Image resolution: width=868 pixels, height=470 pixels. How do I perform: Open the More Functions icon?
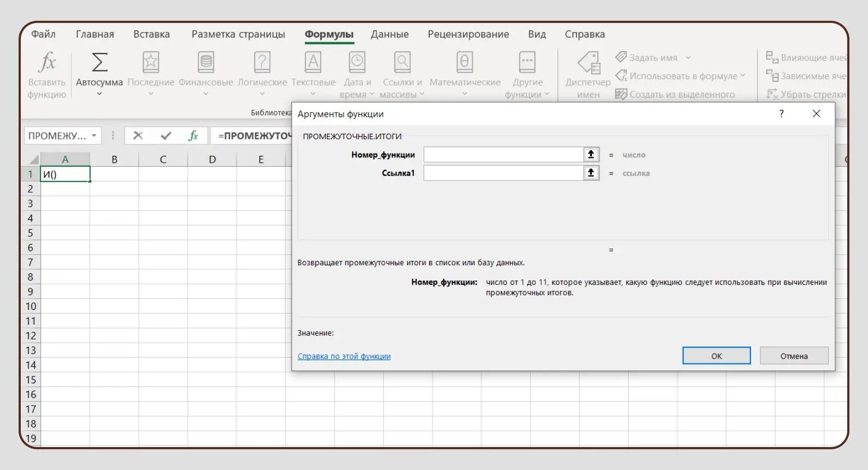coord(527,62)
